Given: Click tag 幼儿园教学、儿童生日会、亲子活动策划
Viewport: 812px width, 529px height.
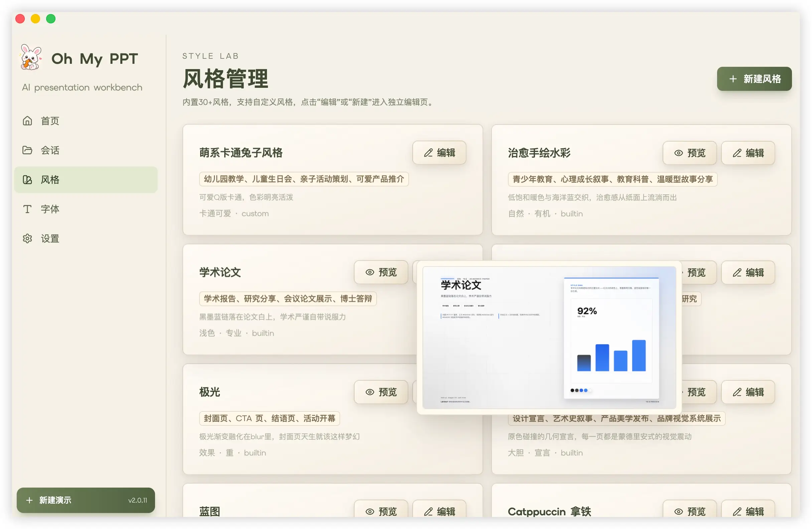Looking at the screenshot, I should click(304, 179).
